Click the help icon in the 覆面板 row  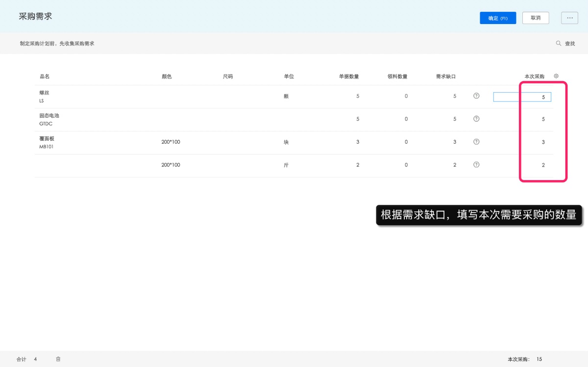(476, 142)
